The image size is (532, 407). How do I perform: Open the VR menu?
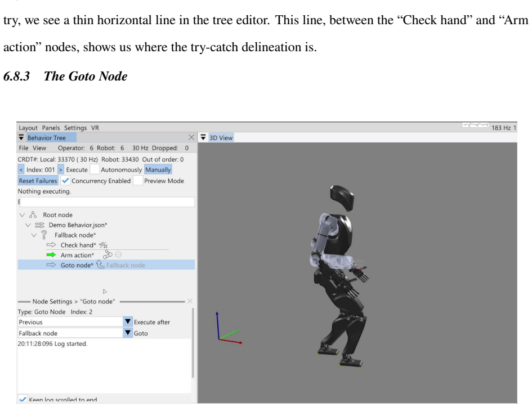[x=95, y=128]
